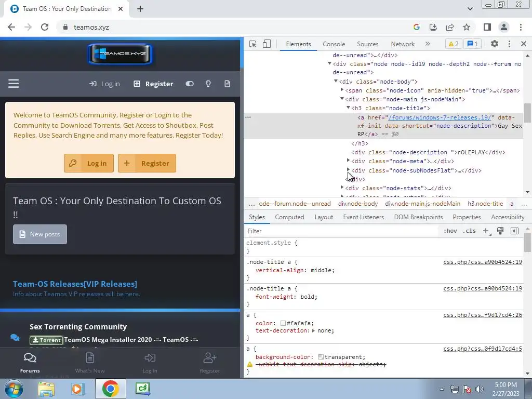Click the issues count badge showing 1
Image resolution: width=532 pixels, height=399 pixels.
472,44
